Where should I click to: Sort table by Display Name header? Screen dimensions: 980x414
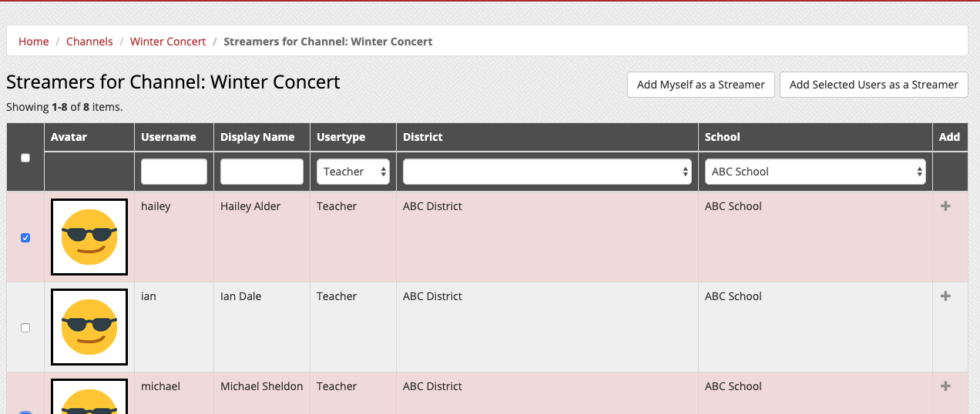click(x=257, y=137)
